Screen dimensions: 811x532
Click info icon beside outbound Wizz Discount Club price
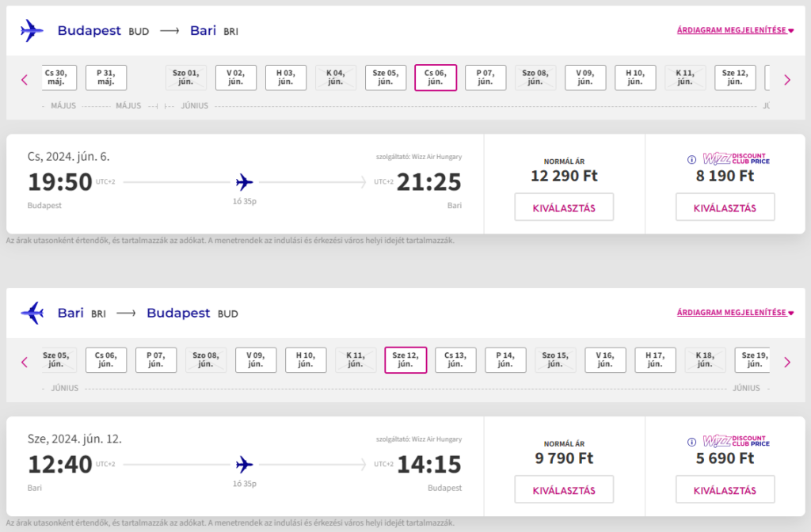click(692, 159)
